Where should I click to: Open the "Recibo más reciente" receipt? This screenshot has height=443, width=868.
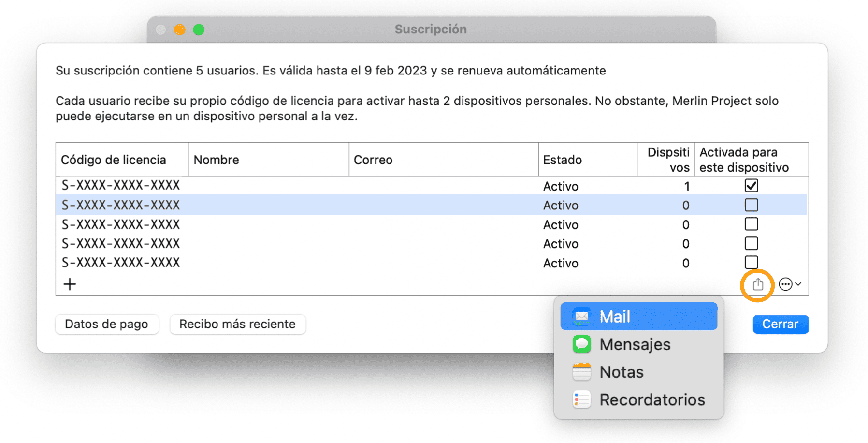pos(237,324)
